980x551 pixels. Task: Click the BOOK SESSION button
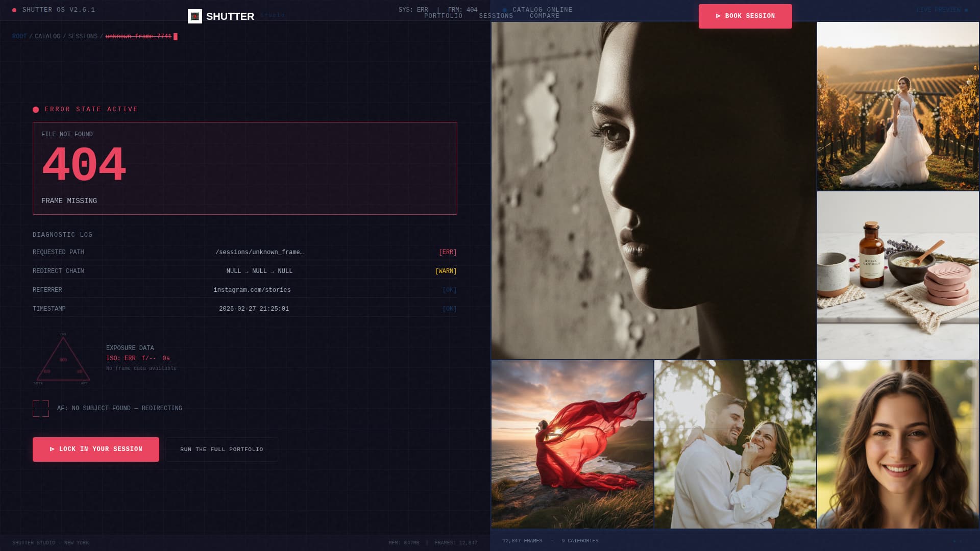745,16
